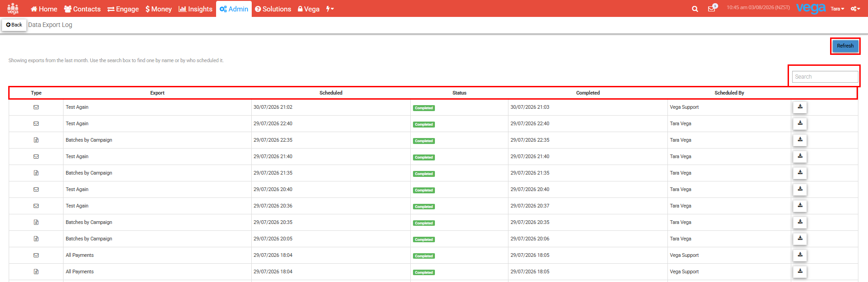
Task: Sort by the Type column header
Action: click(36, 93)
